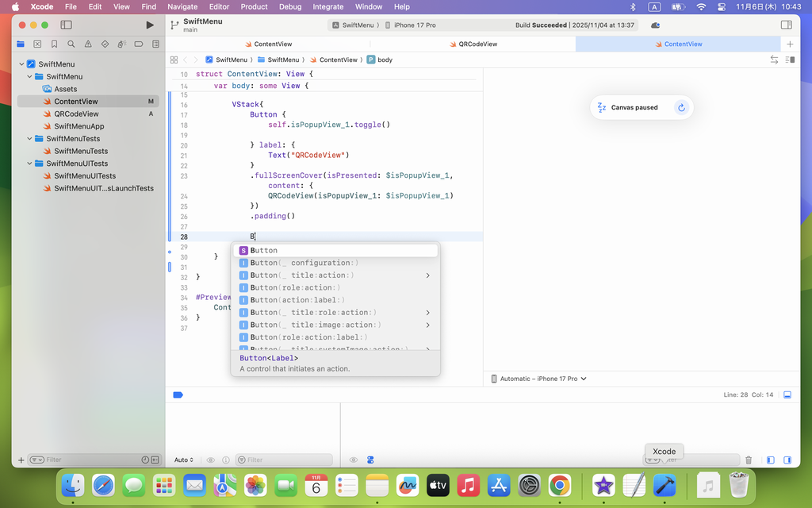Open the Issue navigator warning icon

point(88,44)
